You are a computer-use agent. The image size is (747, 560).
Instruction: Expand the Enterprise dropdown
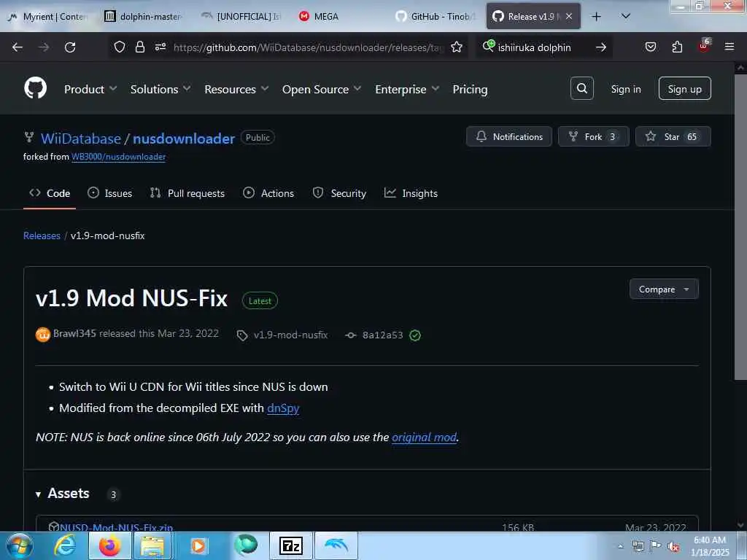407,89
